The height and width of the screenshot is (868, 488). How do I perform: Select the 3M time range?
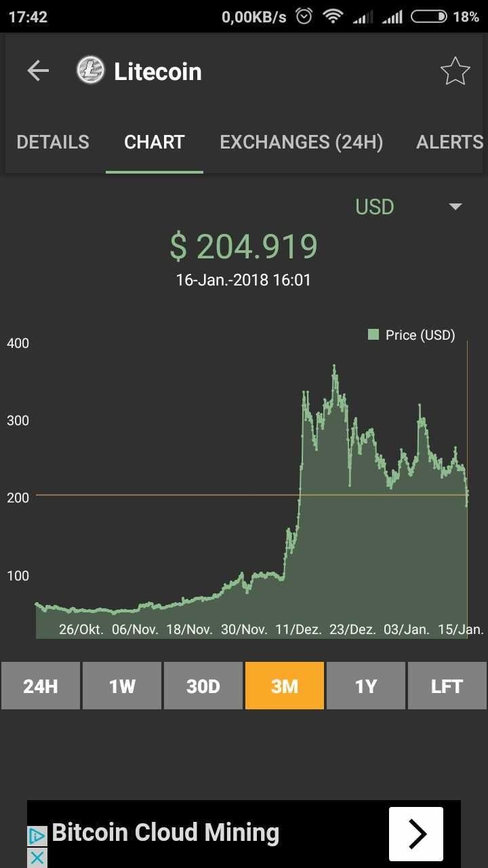285,686
